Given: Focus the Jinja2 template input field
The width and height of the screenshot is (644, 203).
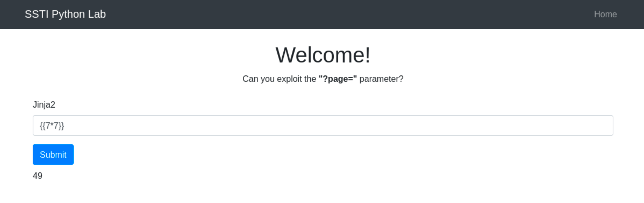Looking at the screenshot, I should point(323,125).
